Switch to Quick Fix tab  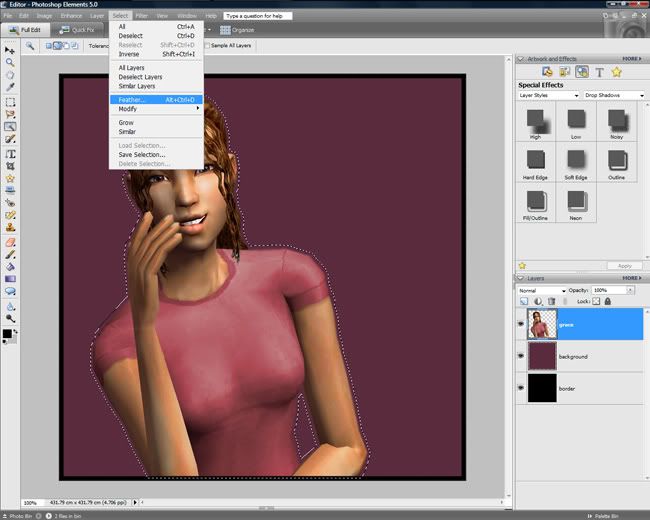point(77,30)
